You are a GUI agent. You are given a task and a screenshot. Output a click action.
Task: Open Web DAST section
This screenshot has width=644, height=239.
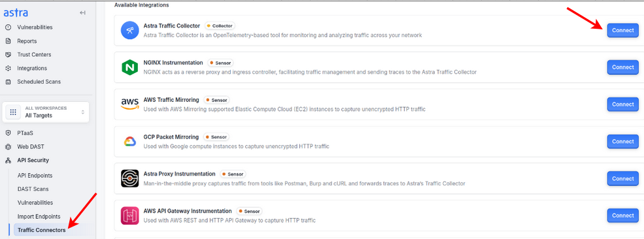pyautogui.click(x=30, y=147)
